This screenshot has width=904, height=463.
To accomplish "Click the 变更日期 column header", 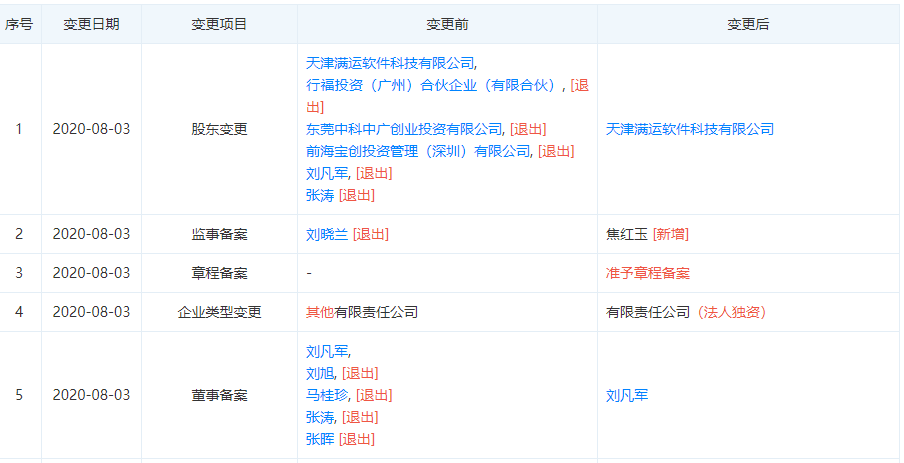I will click(91, 24).
